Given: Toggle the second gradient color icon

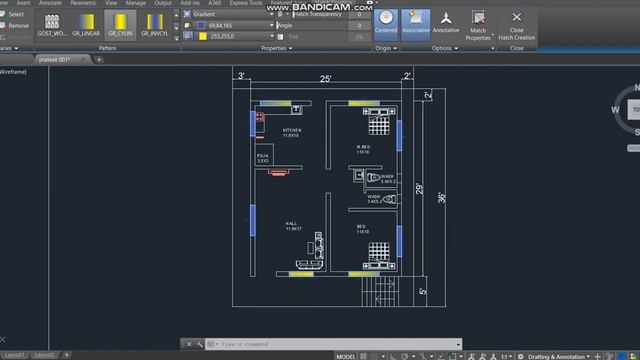Looking at the screenshot, I should click(x=187, y=36).
